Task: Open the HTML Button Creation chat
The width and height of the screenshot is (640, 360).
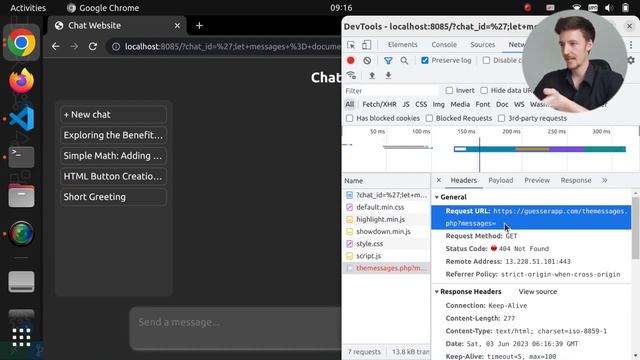Action: coord(113,176)
